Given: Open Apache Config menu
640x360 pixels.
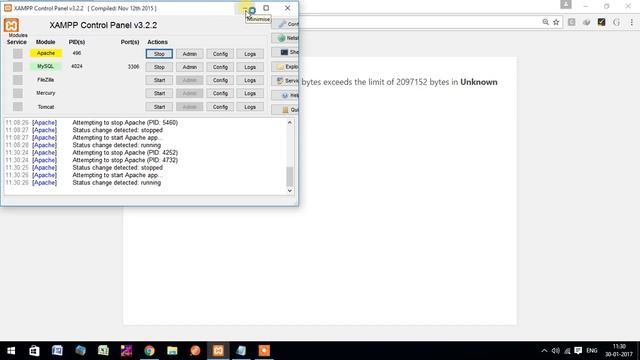Looking at the screenshot, I should pyautogui.click(x=220, y=54).
